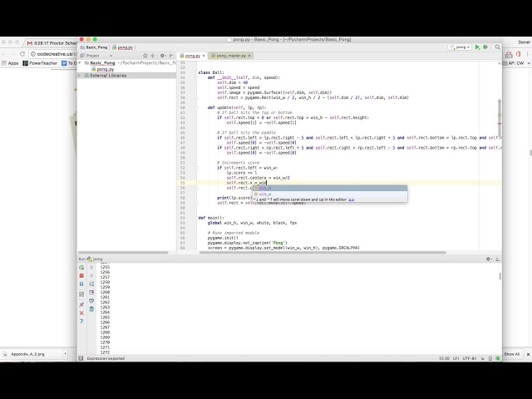Viewport: 532px width, 399px height.
Task: Open the Run panel settings gear
Action: 489,259
